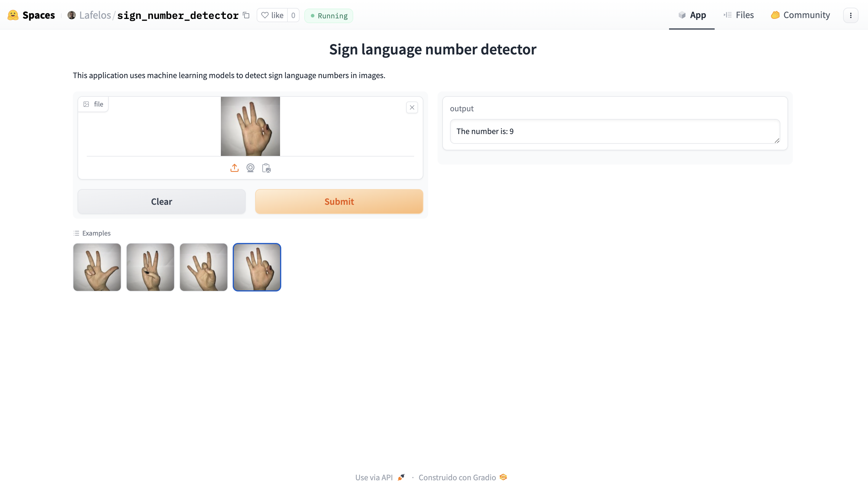Viewport: 868px width, 493px height.
Task: Click the output box resize handle
Action: pyautogui.click(x=777, y=141)
